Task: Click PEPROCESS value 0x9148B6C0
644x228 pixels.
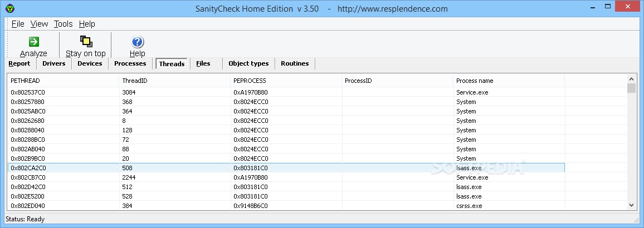Action: tap(251, 206)
